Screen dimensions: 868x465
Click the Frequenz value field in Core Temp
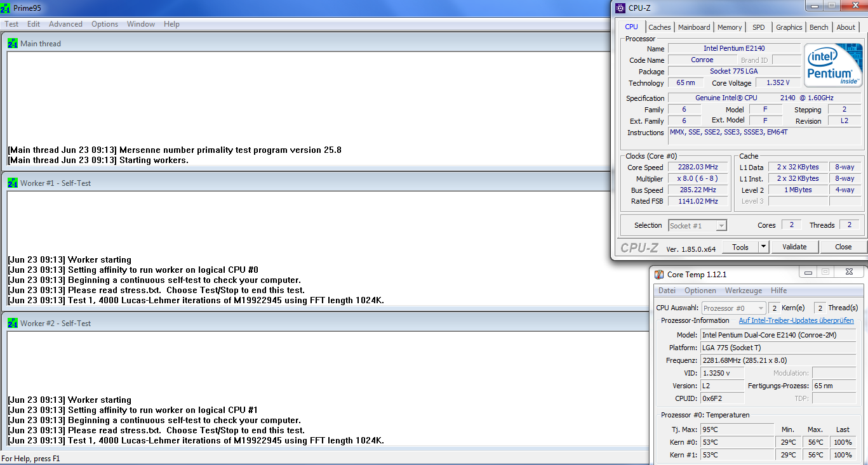pos(778,360)
